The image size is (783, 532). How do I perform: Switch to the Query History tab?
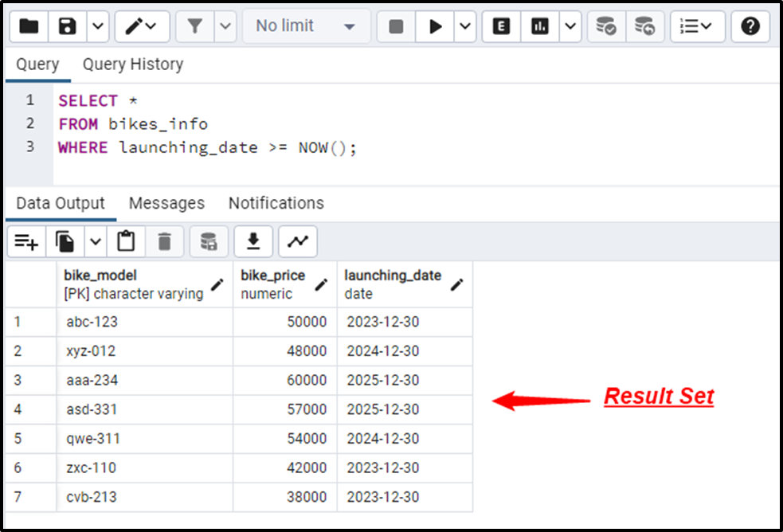pyautogui.click(x=132, y=64)
